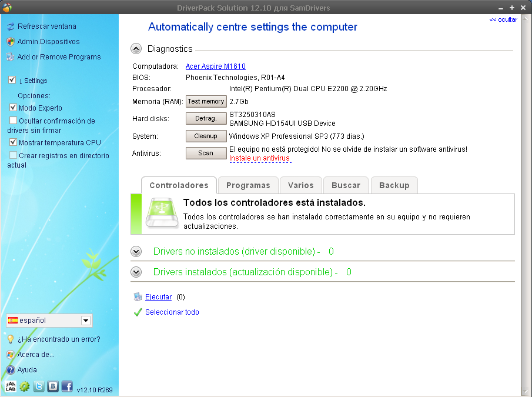Image resolution: width=532 pixels, height=397 pixels.
Task: Open the Backup tab
Action: click(394, 185)
